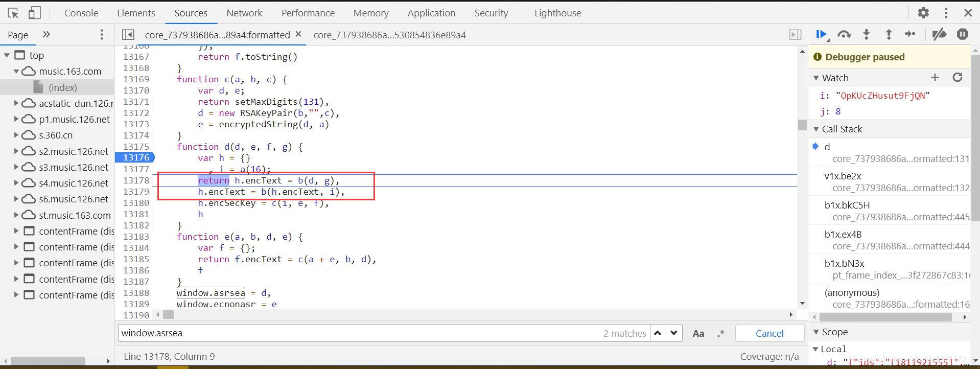980x369 pixels.
Task: Toggle the device toolbar icon
Action: (x=34, y=13)
